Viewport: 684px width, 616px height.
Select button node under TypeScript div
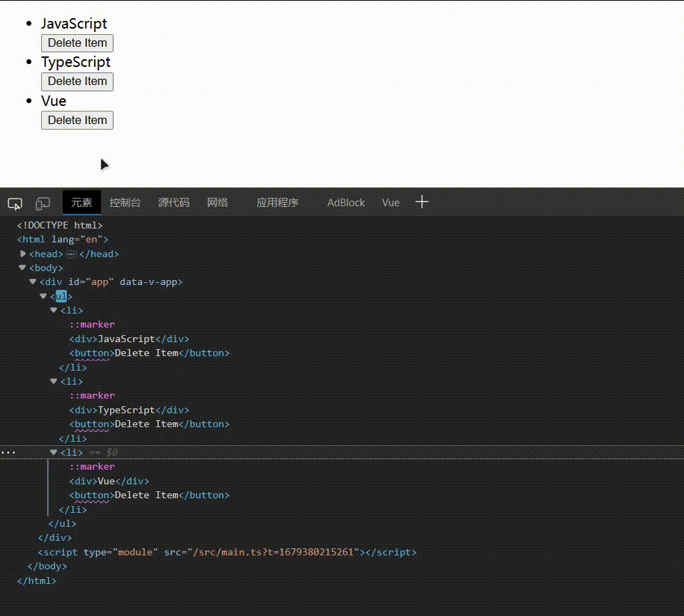[x=149, y=424]
